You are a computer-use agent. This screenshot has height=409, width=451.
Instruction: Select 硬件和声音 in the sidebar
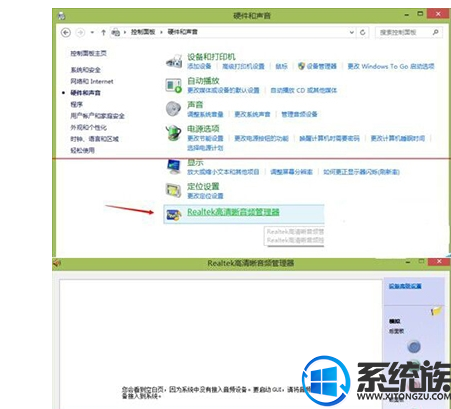coord(85,93)
